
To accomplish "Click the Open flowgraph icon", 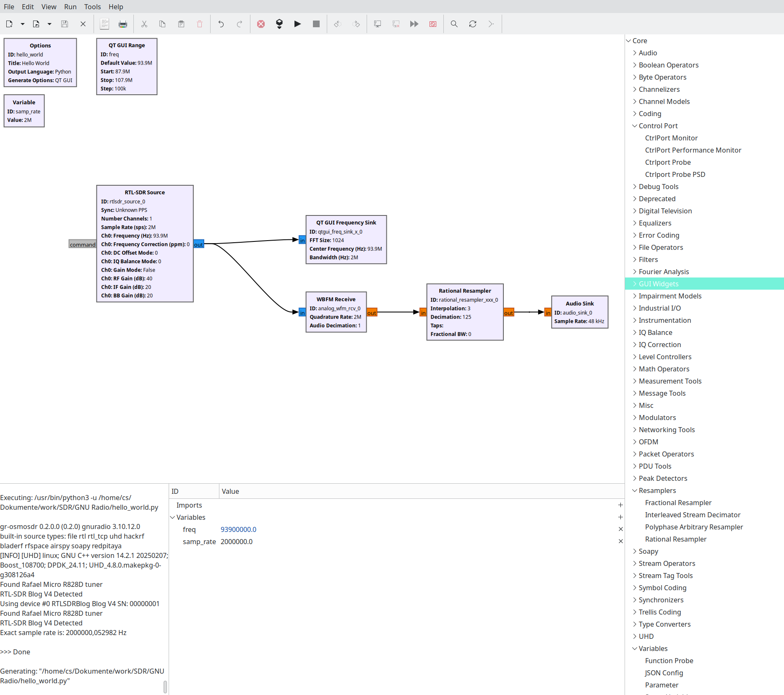I will pos(36,24).
